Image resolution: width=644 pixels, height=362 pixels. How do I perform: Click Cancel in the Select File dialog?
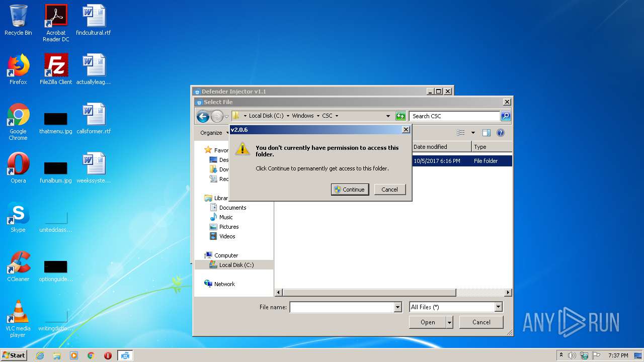click(x=481, y=322)
